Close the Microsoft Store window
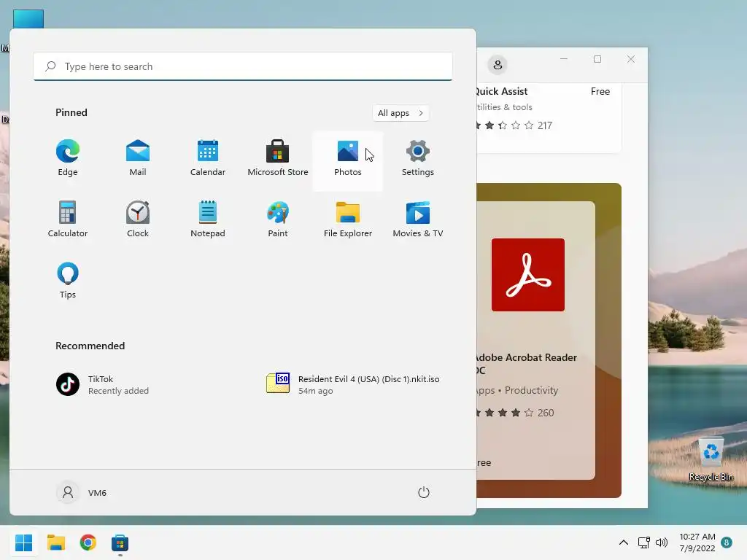This screenshot has height=560, width=747. point(631,59)
